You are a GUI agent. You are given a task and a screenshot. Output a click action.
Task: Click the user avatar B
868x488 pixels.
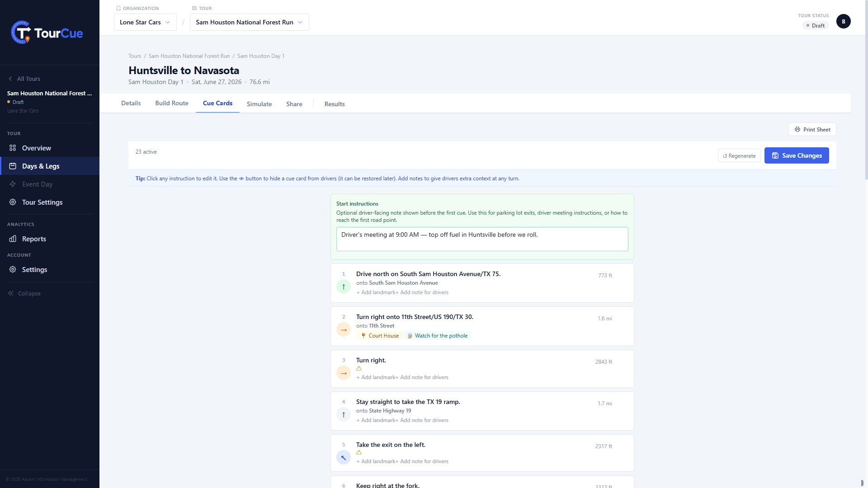click(844, 21)
